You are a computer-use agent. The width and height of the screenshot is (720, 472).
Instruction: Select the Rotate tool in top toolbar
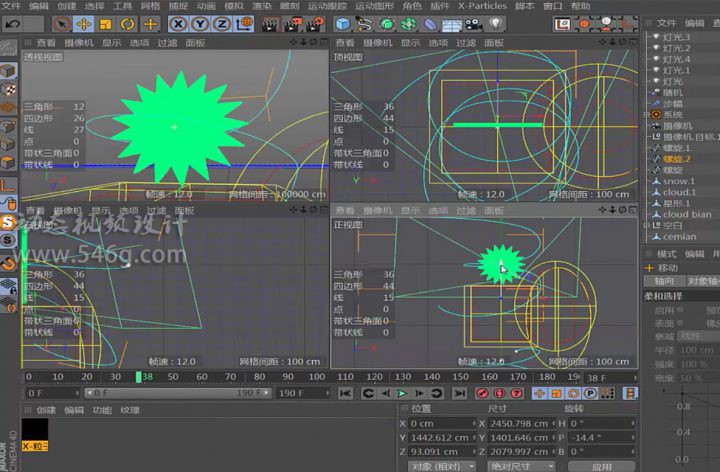[x=128, y=24]
